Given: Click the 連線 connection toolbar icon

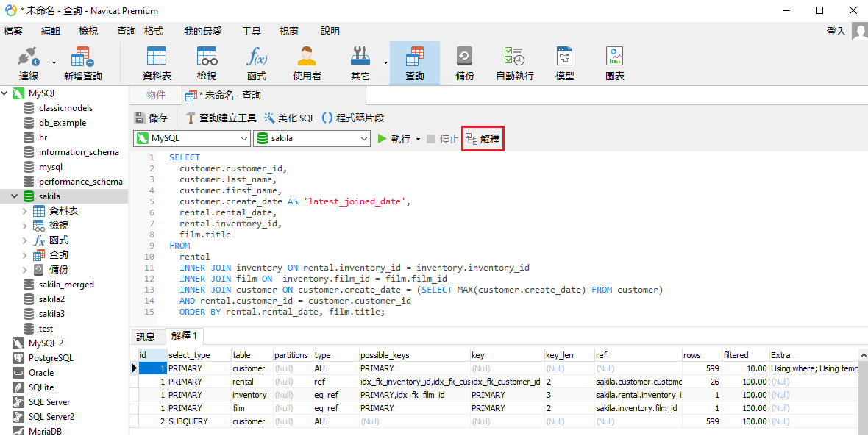Looking at the screenshot, I should [x=28, y=57].
